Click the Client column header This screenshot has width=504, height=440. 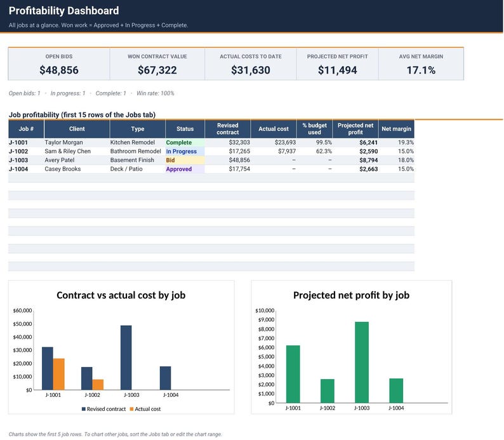77,129
